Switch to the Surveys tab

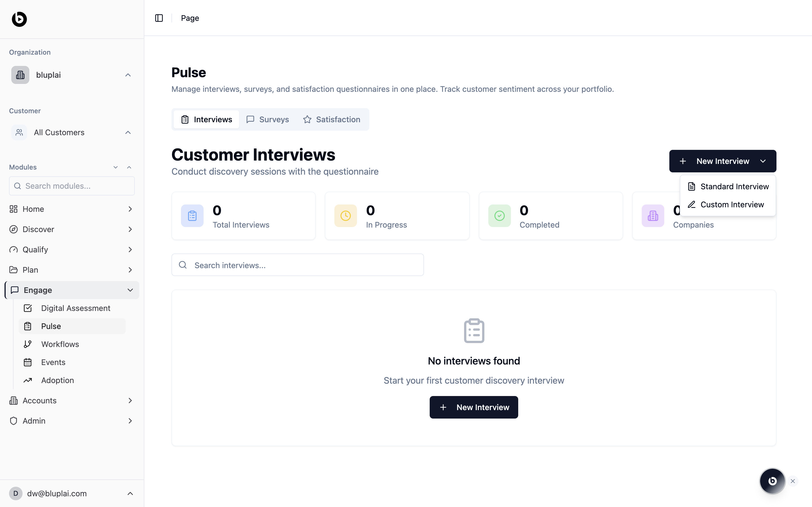(268, 119)
